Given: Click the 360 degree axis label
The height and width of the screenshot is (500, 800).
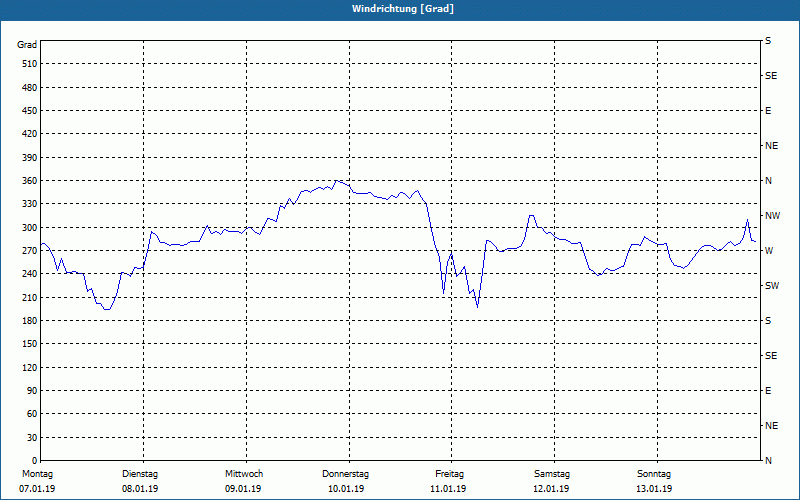Looking at the screenshot, I should pos(30,181).
